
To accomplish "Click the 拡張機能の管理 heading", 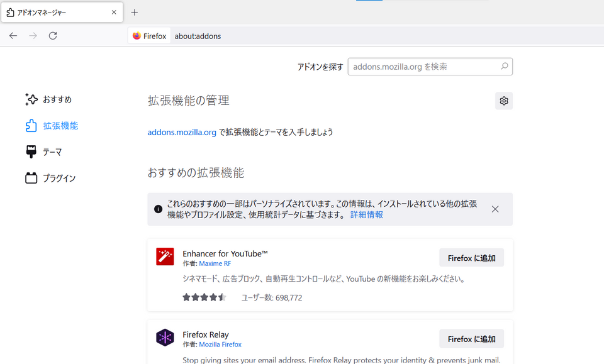I will pos(188,101).
